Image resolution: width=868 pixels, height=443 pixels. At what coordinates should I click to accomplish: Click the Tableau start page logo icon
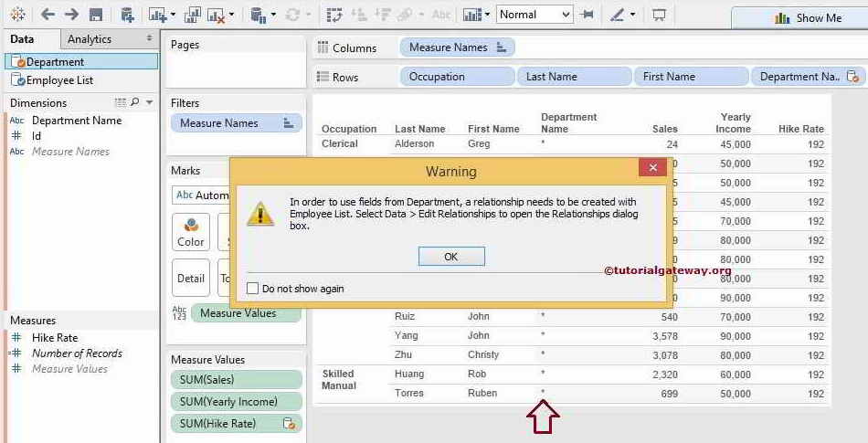coord(17,15)
